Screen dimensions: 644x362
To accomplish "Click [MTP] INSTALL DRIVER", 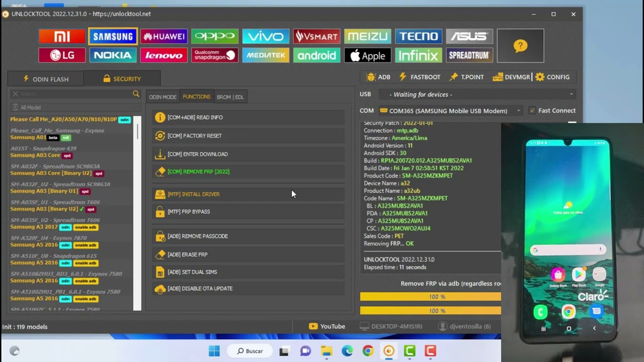I will (249, 194).
